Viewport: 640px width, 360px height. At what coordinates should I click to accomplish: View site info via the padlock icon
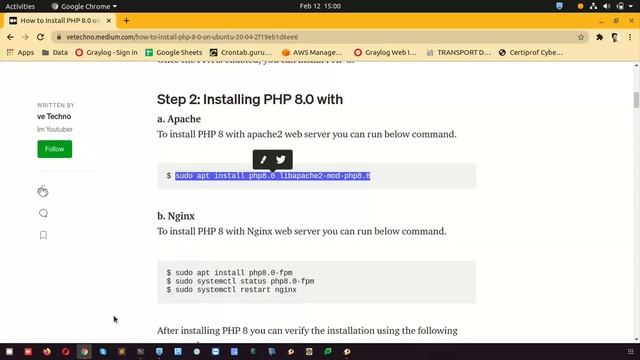click(59, 37)
